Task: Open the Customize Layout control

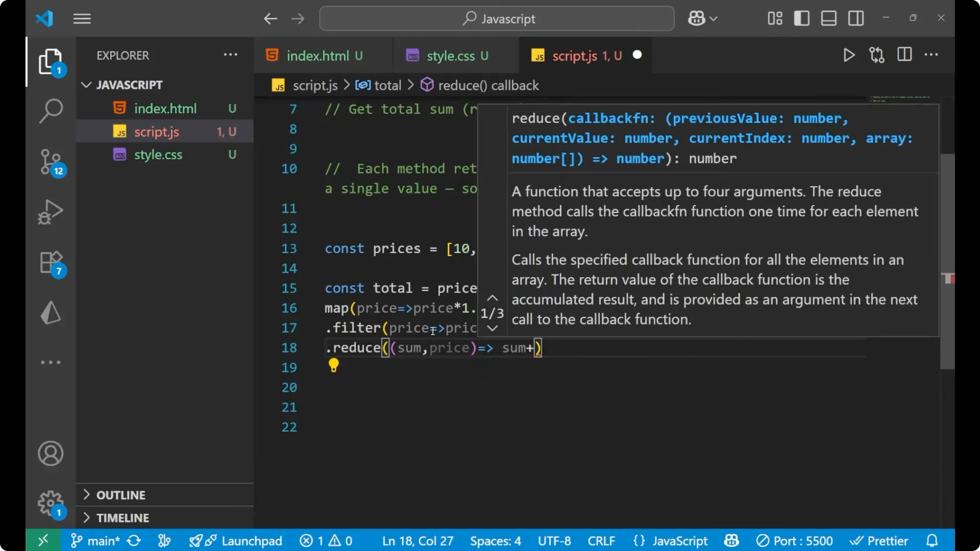Action: [774, 18]
